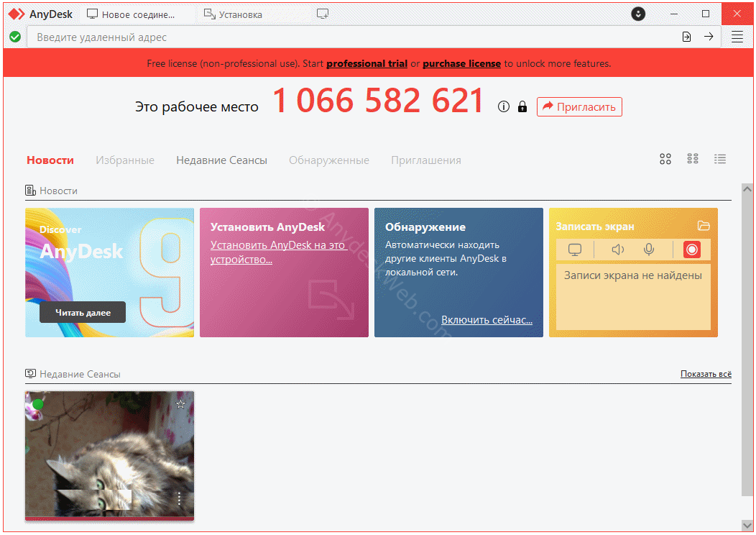The image size is (756, 535).
Task: Open the Недавние Сеансы tab
Action: 221,160
